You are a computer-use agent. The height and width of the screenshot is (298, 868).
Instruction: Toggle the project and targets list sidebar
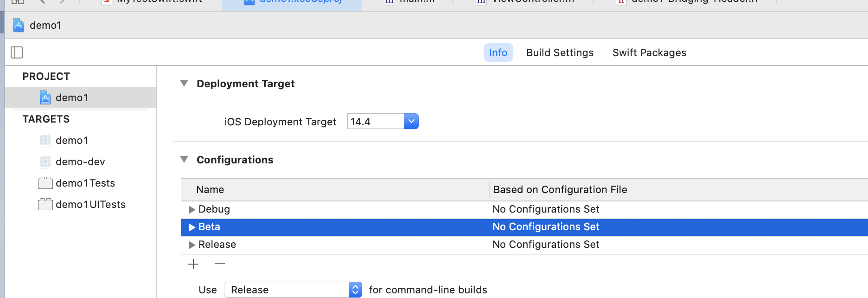click(17, 52)
